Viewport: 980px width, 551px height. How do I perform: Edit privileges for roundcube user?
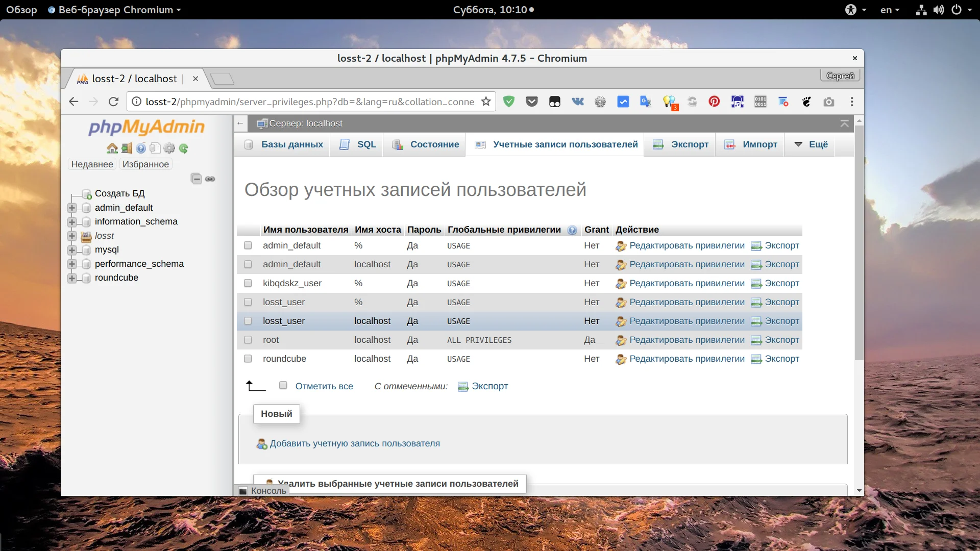[687, 359]
